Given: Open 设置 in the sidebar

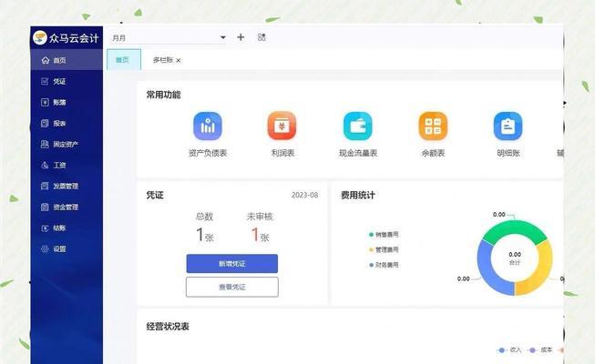Looking at the screenshot, I should (x=67, y=248).
